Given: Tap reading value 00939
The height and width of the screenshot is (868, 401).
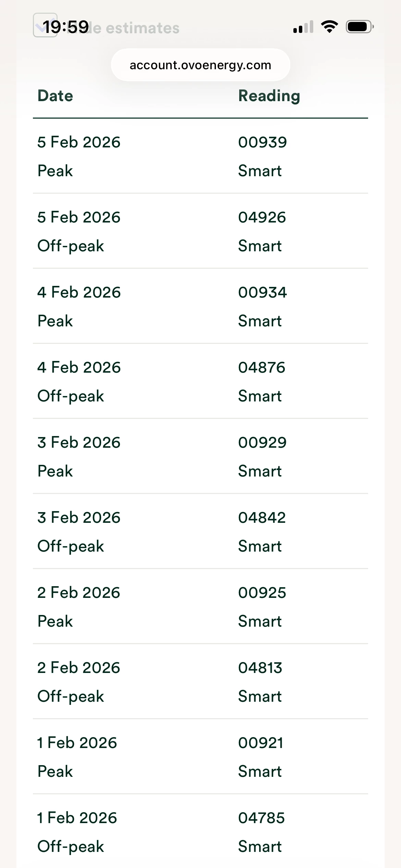Looking at the screenshot, I should coord(262,142).
